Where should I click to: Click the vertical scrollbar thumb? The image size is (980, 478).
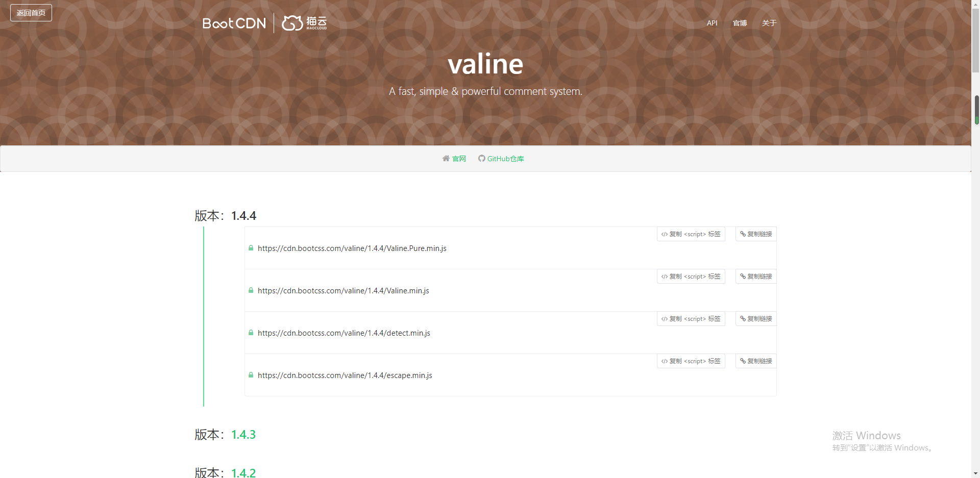coord(976,110)
